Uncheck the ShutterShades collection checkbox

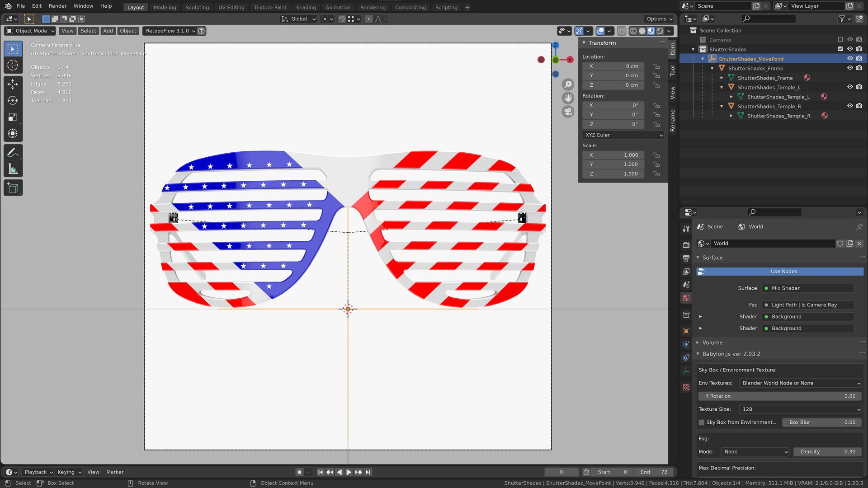tap(840, 49)
